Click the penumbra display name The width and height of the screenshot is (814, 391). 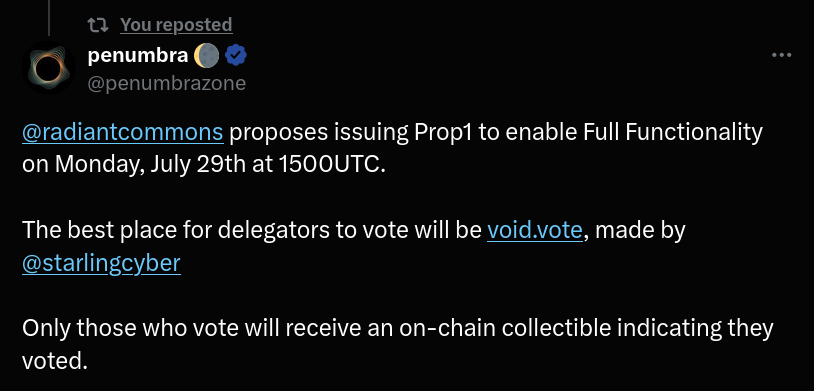(x=138, y=55)
